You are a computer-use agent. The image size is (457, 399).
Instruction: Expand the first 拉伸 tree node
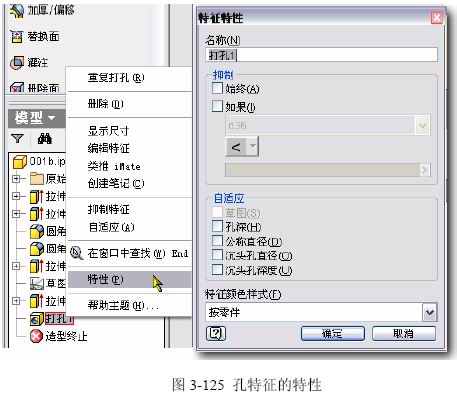click(16, 196)
